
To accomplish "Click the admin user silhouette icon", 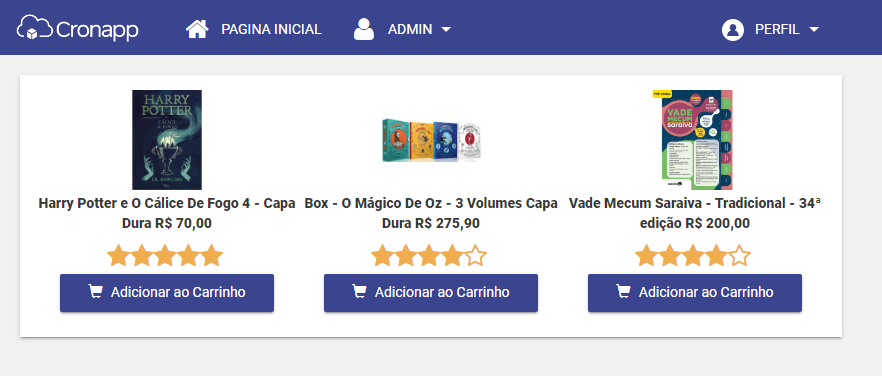I will 364,29.
